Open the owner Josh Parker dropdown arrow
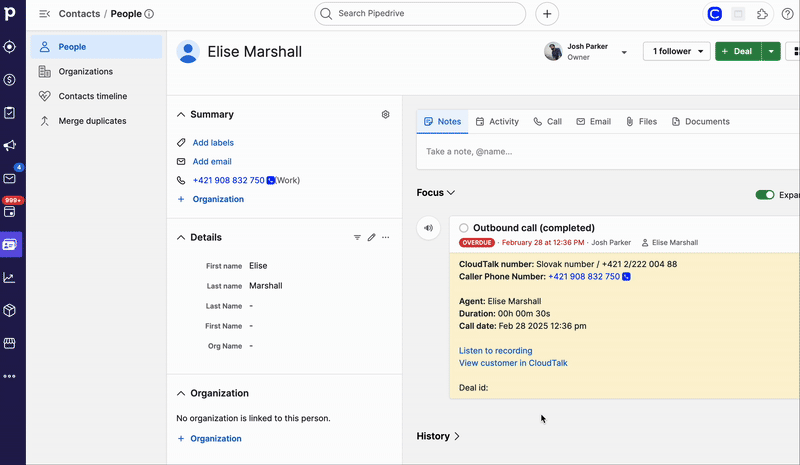This screenshot has width=800, height=465. pos(624,52)
